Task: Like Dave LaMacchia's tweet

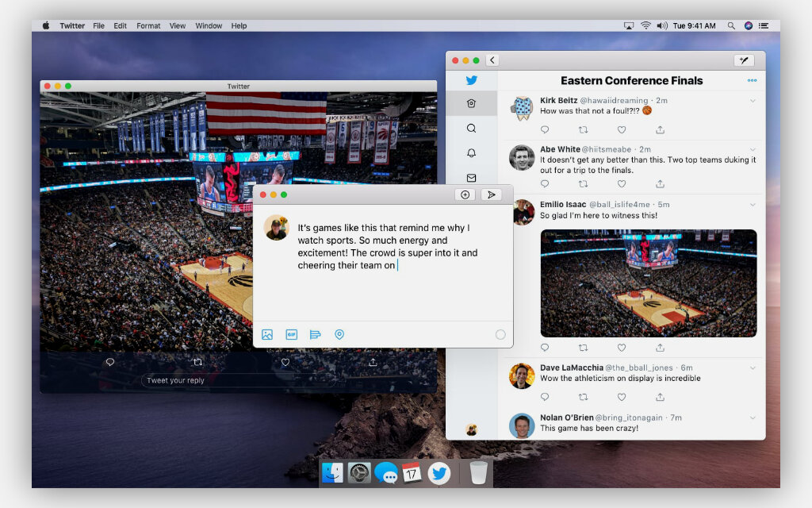Action: pos(622,397)
